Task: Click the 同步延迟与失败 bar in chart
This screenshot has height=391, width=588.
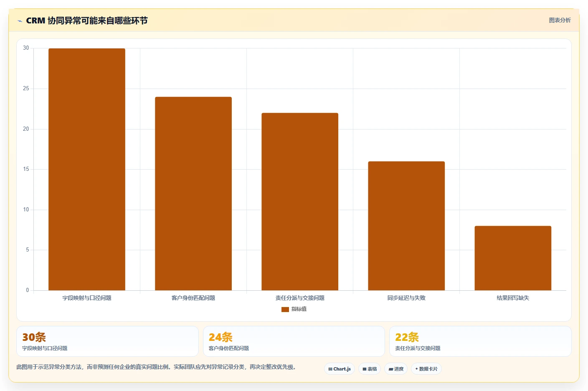Action: tap(406, 226)
